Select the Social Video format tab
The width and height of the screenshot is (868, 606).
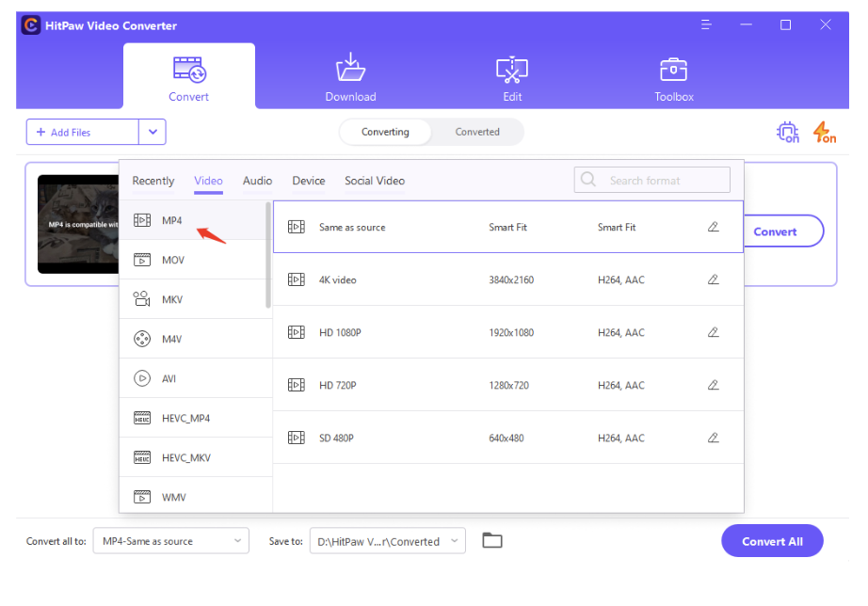pos(375,181)
